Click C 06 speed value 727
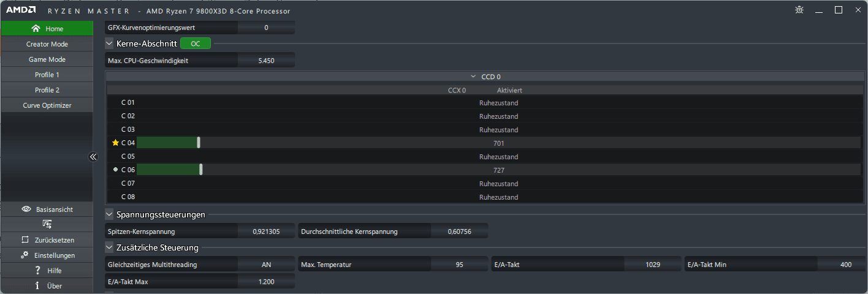The image size is (868, 294). 498,170
